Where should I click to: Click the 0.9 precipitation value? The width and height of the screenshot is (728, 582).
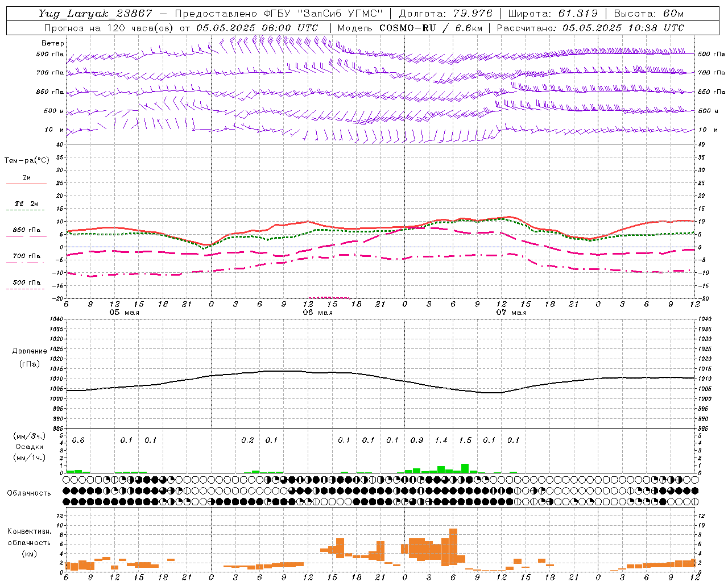[x=417, y=440]
